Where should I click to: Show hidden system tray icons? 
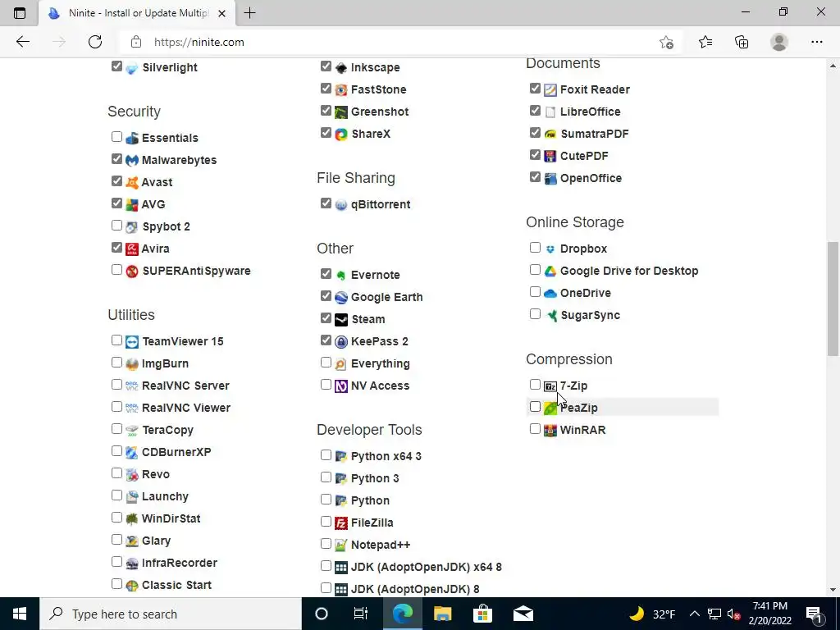tap(694, 614)
